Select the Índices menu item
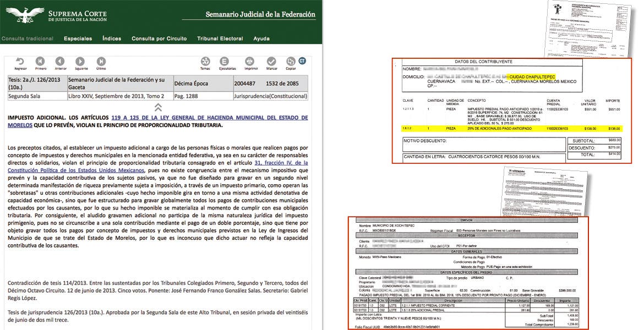Screen dimensions: 644x330 (x=112, y=38)
